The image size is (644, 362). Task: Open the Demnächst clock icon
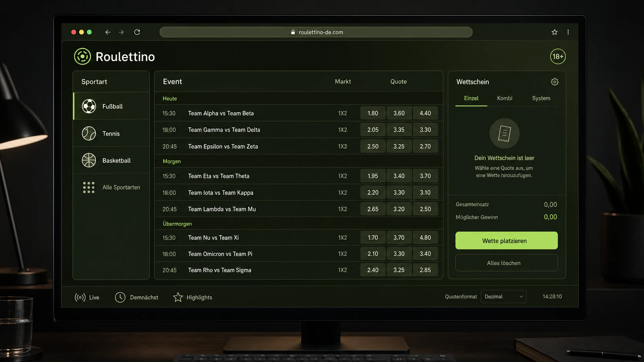point(120,297)
